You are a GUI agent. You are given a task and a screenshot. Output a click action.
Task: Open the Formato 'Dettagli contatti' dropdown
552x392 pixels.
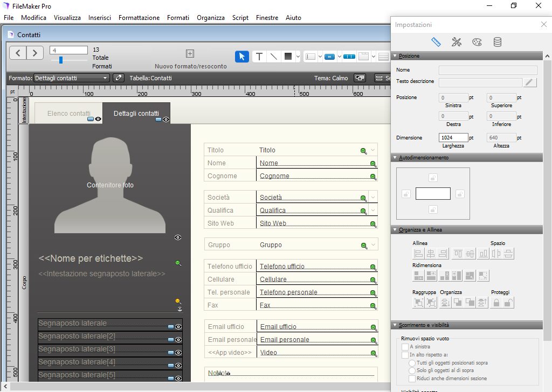click(x=72, y=78)
